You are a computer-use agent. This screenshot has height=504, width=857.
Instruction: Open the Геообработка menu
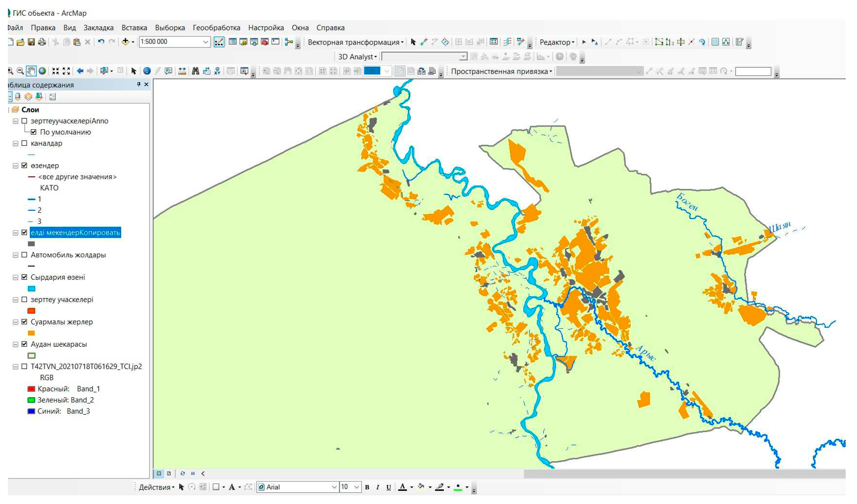click(216, 28)
